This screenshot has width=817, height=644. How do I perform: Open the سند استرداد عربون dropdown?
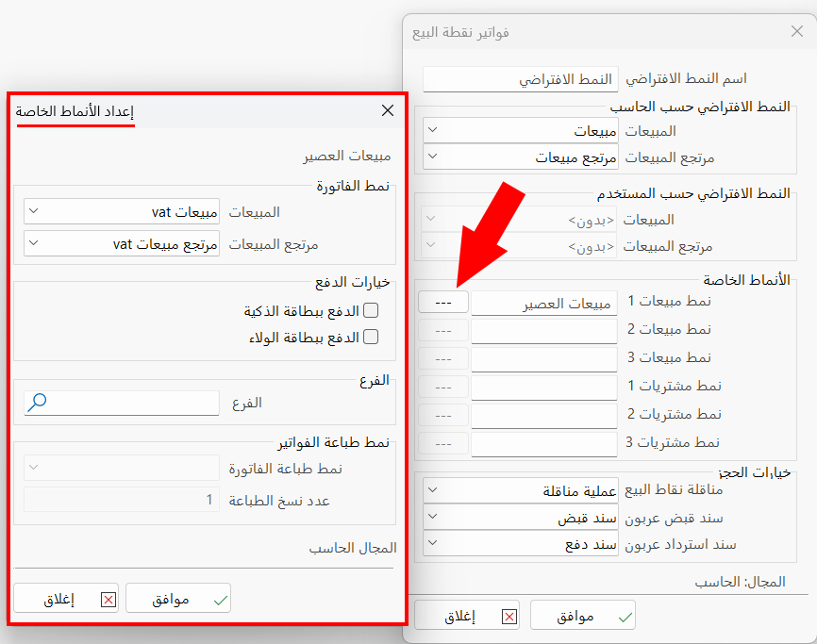click(434, 543)
